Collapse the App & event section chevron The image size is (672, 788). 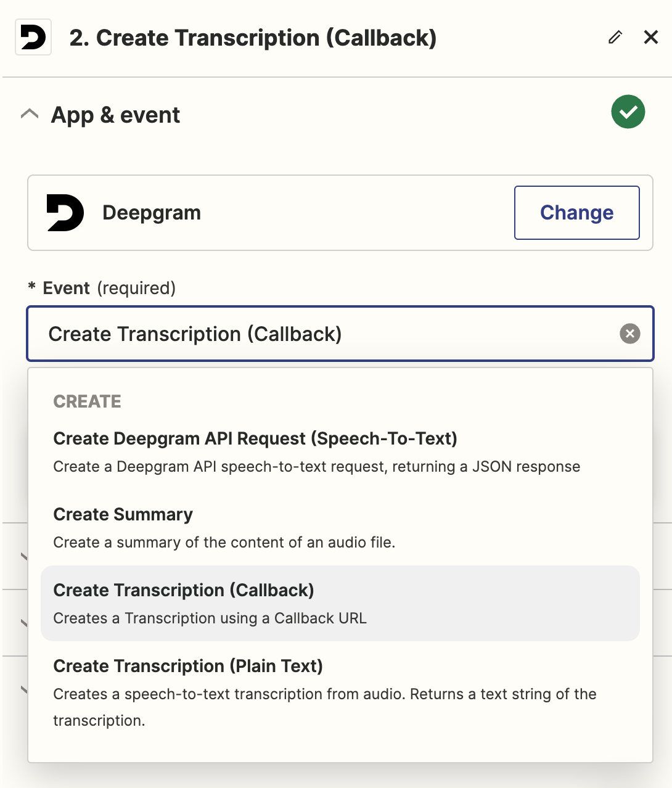pyautogui.click(x=30, y=114)
